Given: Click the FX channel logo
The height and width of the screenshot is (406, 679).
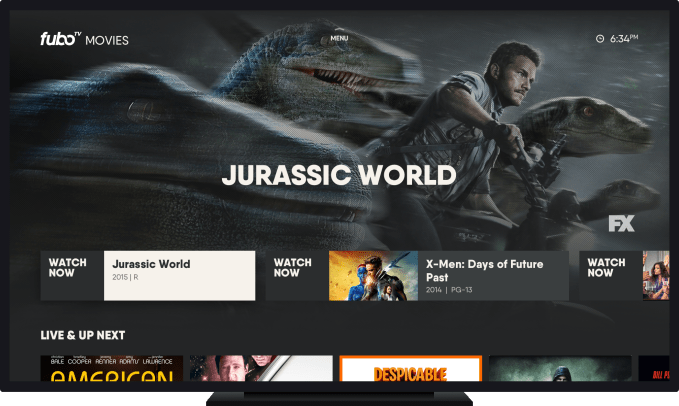Looking at the screenshot, I should (x=621, y=223).
